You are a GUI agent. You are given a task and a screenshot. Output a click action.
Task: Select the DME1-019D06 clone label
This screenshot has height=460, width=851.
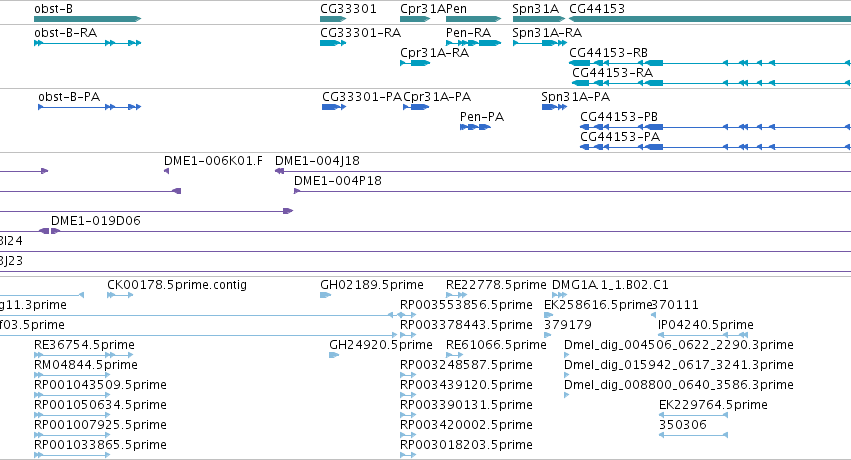(96, 221)
